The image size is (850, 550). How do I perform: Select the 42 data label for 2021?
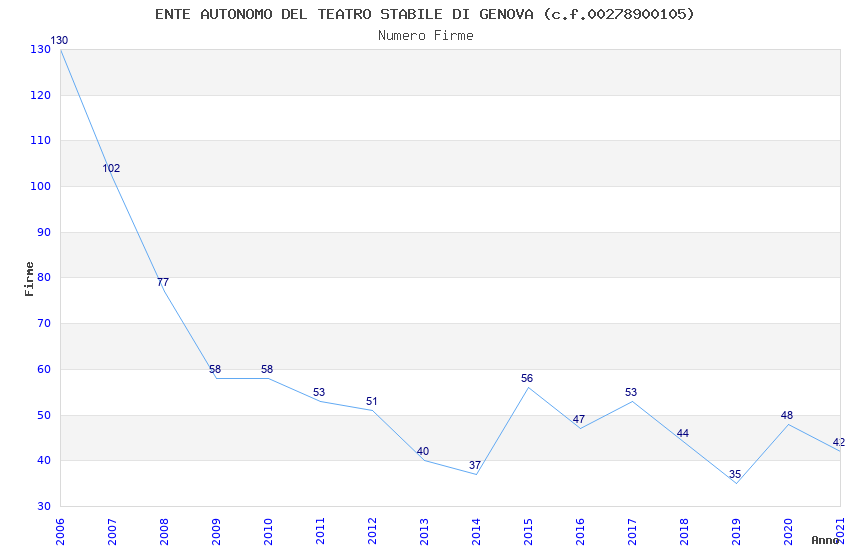point(839,442)
